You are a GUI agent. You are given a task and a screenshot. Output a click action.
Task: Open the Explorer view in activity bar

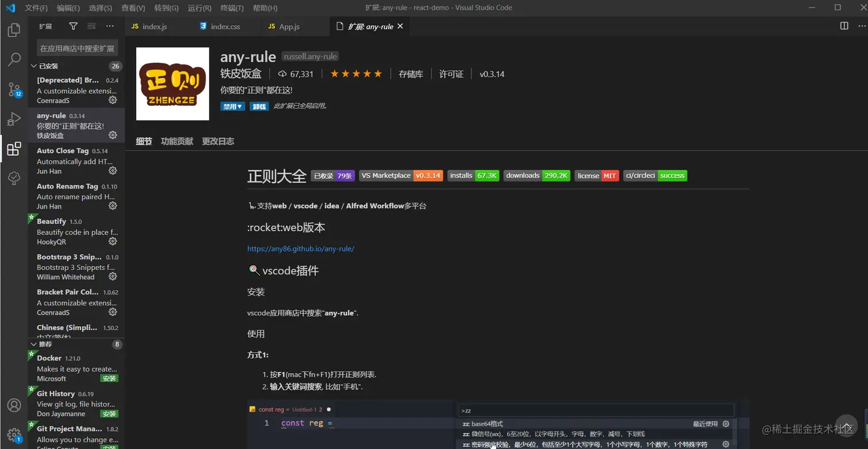(x=14, y=30)
